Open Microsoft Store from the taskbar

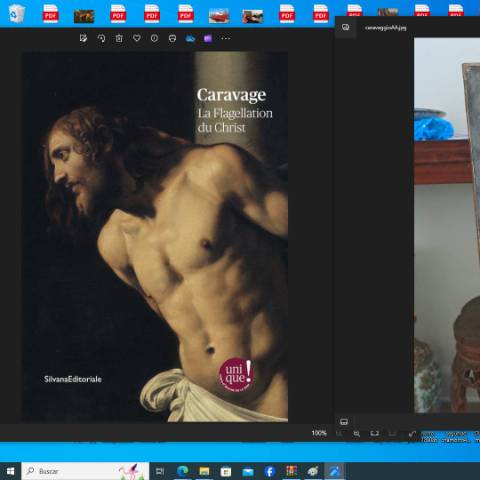tap(226, 471)
